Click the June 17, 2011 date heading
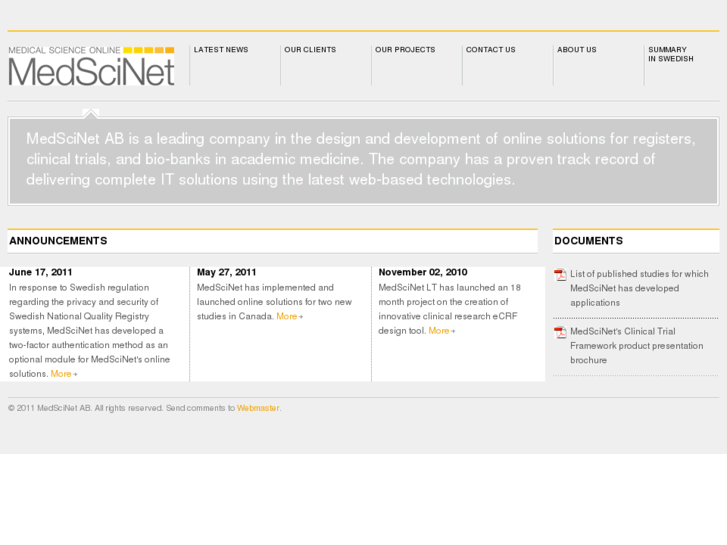 pyautogui.click(x=41, y=272)
